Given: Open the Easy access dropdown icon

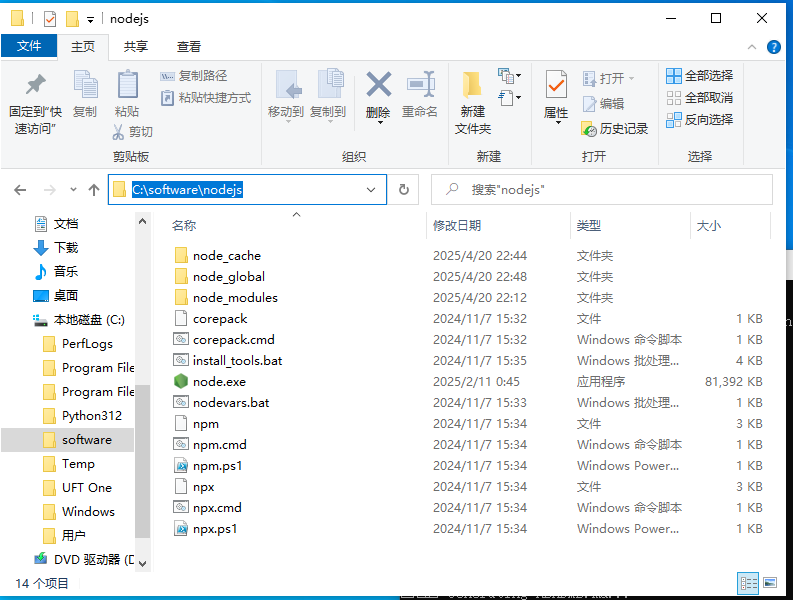Looking at the screenshot, I should click(x=509, y=98).
